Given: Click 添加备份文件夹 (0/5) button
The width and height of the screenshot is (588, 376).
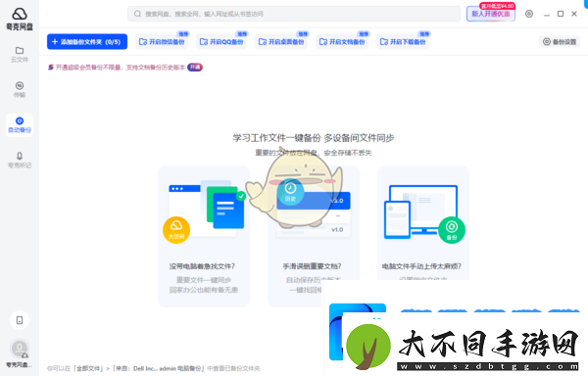Looking at the screenshot, I should pyautogui.click(x=87, y=41).
